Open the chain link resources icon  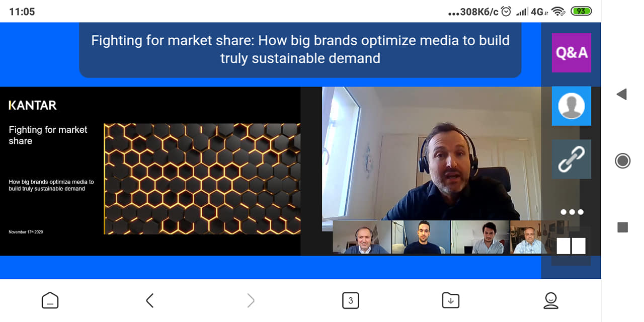(571, 159)
